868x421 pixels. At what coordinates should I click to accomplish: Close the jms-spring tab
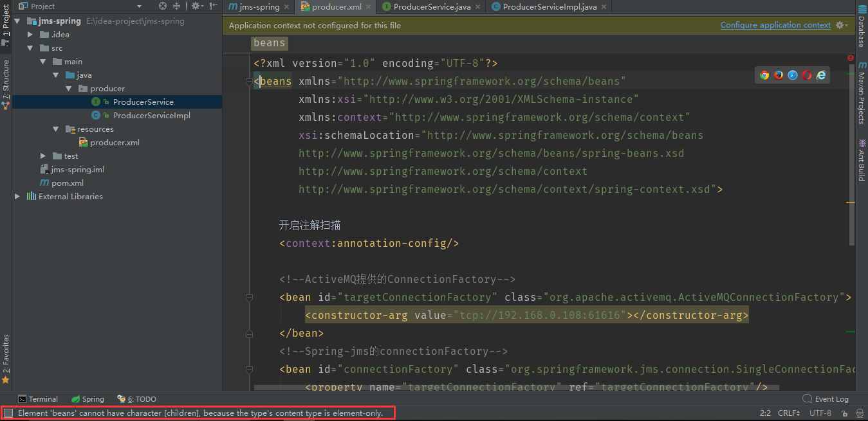pyautogui.click(x=288, y=7)
